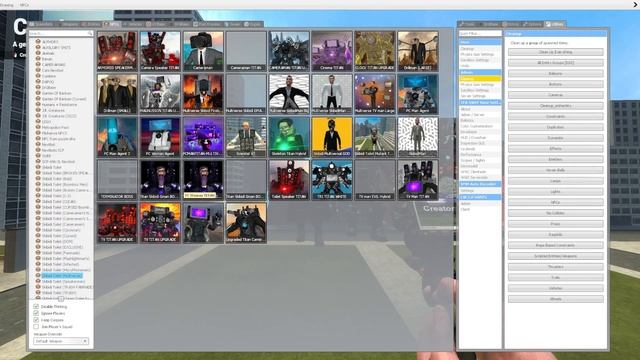The image size is (640, 360).
Task: Click the Wheels cleanup button
Action: 556,299
